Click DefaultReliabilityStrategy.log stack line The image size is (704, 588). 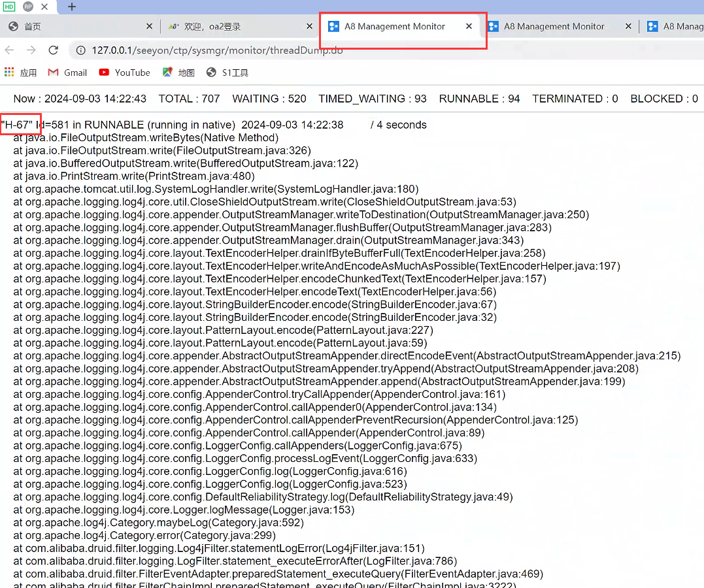tap(263, 497)
